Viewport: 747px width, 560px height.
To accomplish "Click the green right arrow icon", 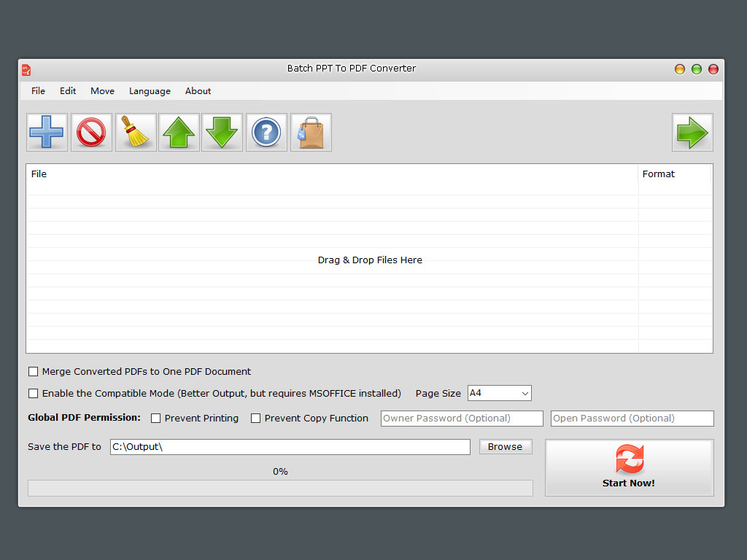I will pyautogui.click(x=692, y=133).
